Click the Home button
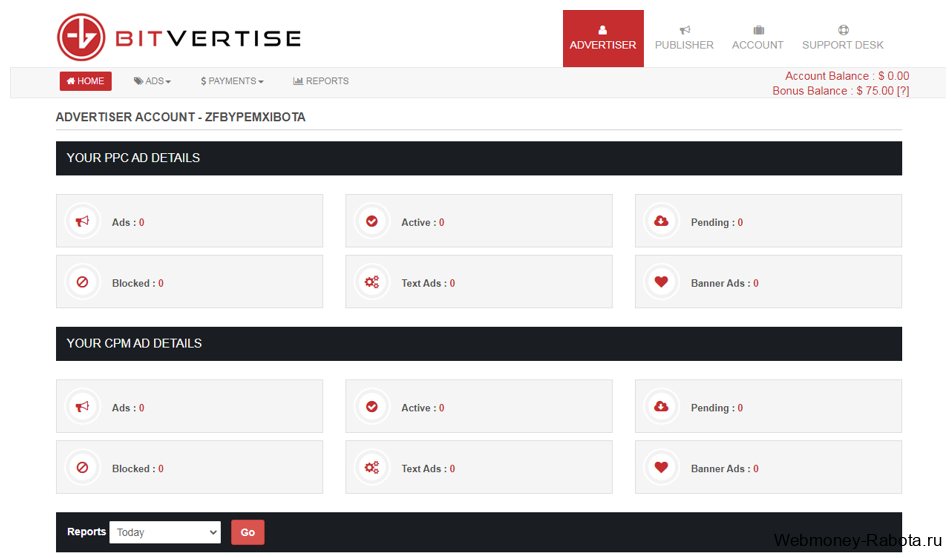The image size is (951, 558). pyautogui.click(x=86, y=81)
